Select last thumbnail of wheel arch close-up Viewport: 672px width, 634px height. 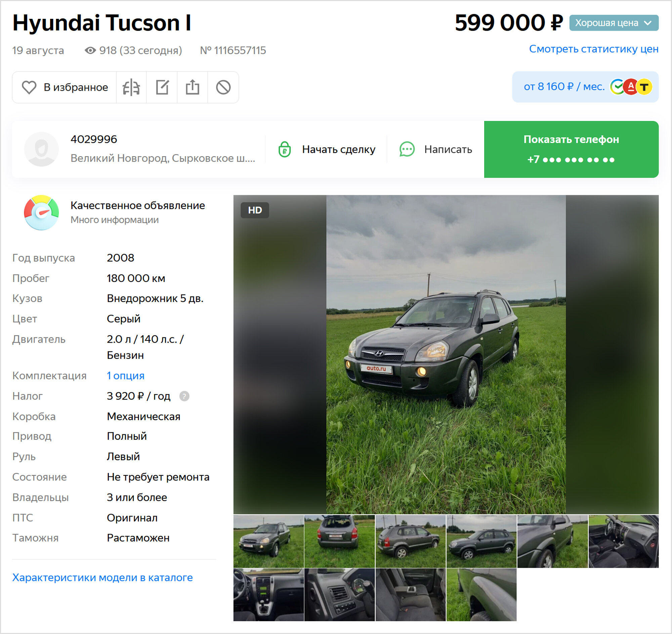(x=481, y=595)
